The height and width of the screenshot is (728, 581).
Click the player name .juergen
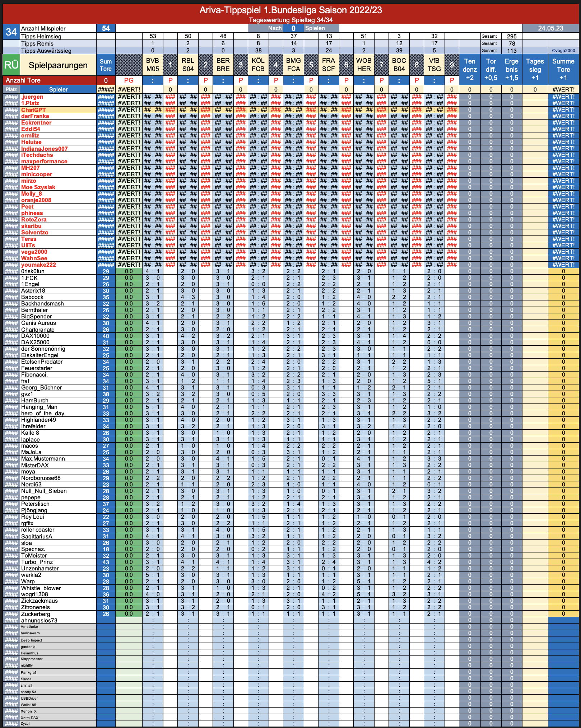(x=32, y=97)
